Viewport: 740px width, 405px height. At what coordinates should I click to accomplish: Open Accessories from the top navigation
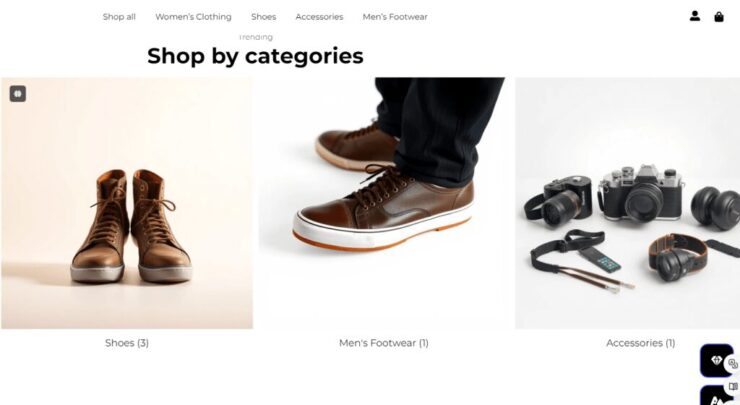(x=320, y=17)
